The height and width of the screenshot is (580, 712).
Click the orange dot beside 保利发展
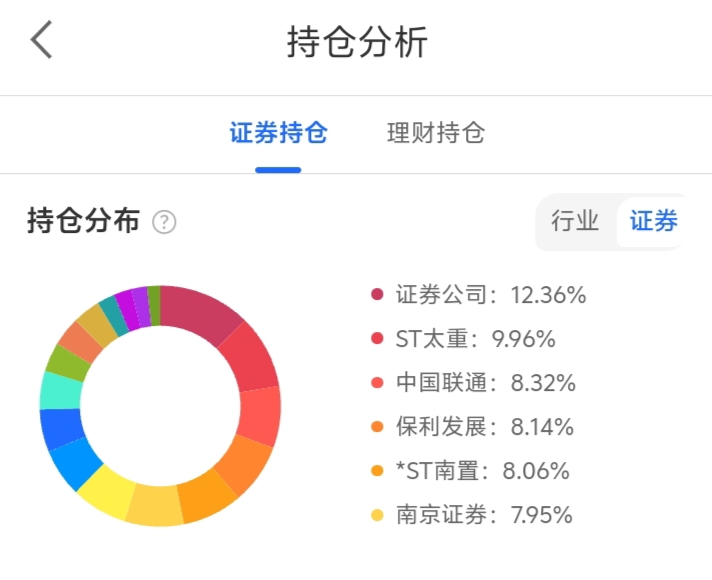(x=377, y=427)
